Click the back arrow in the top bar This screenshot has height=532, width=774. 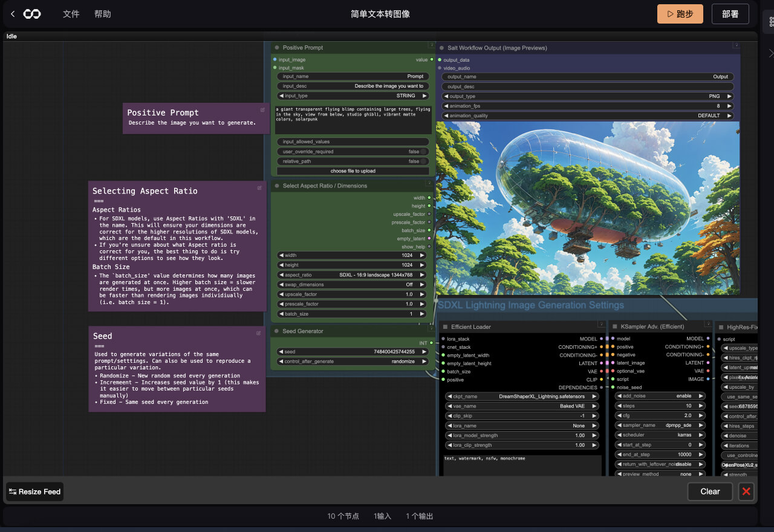coord(13,14)
